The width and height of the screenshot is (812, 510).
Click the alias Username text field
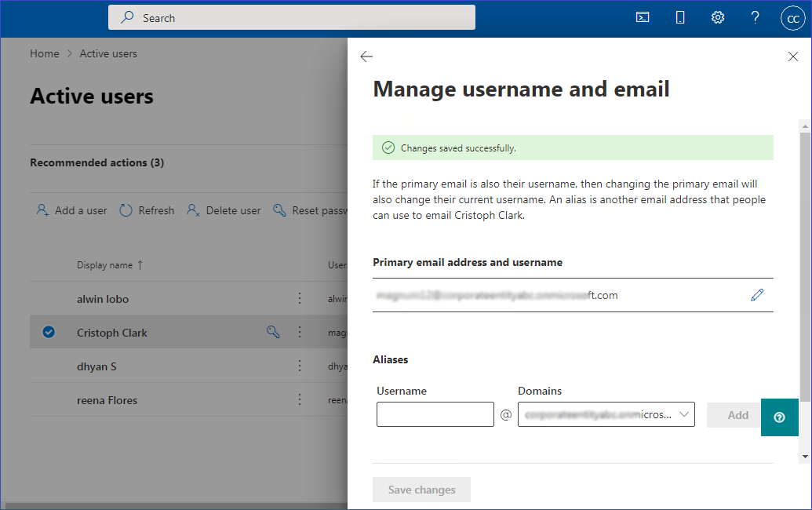tap(435, 414)
